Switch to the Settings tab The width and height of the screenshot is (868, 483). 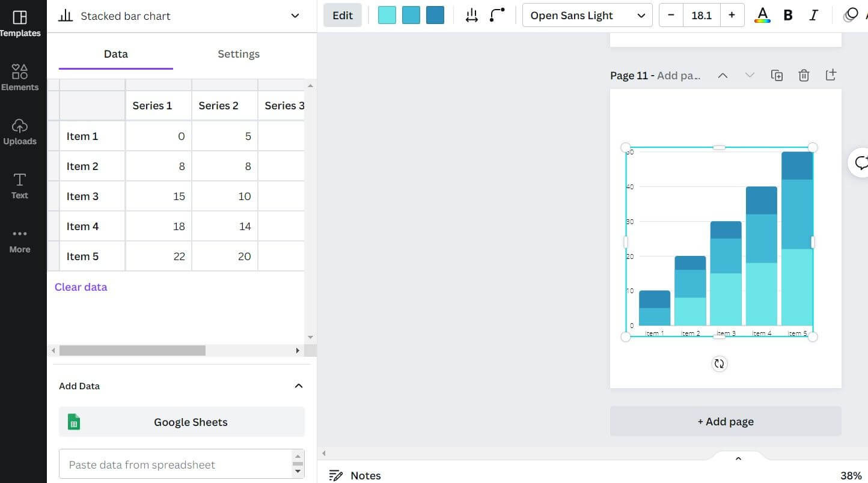[239, 54]
